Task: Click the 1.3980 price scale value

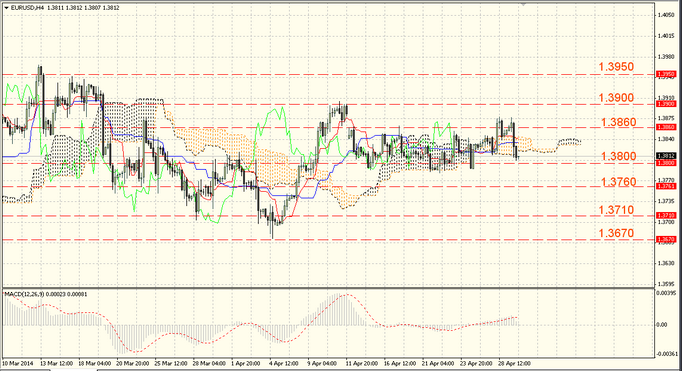Action: pyautogui.click(x=666, y=57)
